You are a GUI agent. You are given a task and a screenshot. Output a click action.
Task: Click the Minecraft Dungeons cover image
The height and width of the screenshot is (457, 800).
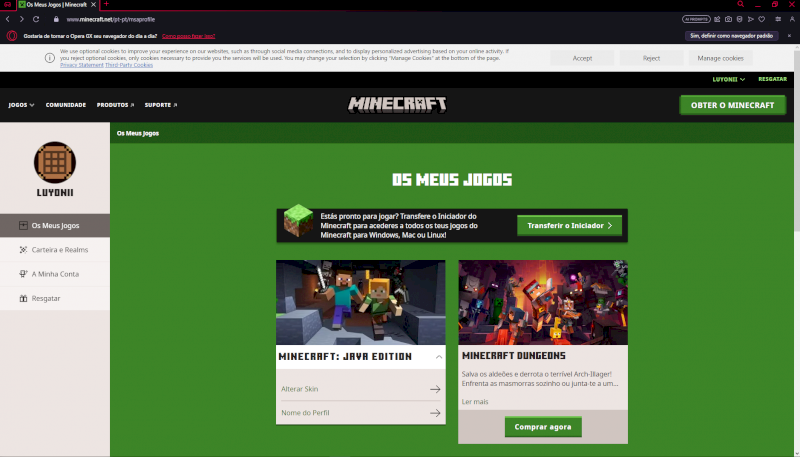tap(543, 302)
